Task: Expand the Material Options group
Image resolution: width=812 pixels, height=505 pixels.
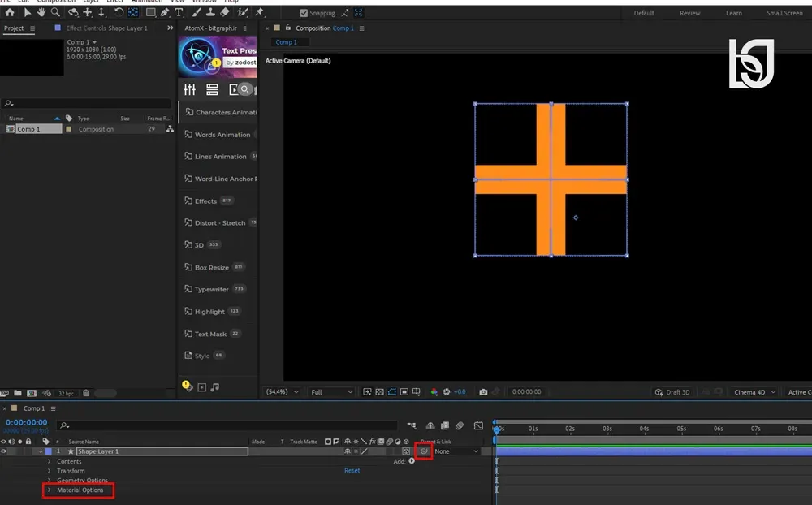Action: pos(50,490)
